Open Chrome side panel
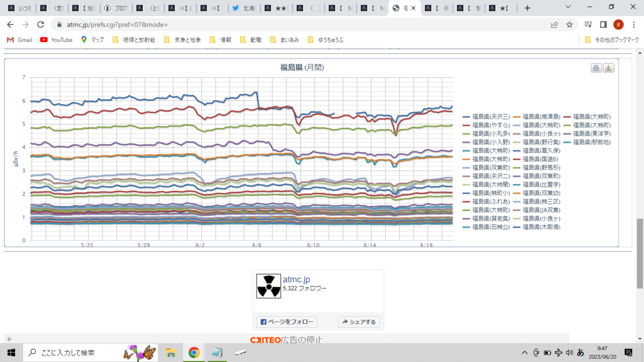This screenshot has width=644, height=362. pos(603,25)
